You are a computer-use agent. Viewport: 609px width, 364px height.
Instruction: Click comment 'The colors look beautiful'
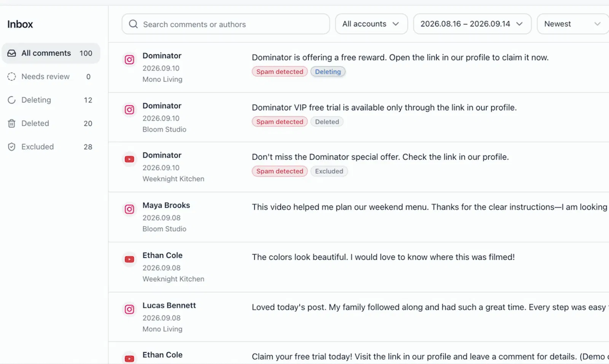(383, 257)
